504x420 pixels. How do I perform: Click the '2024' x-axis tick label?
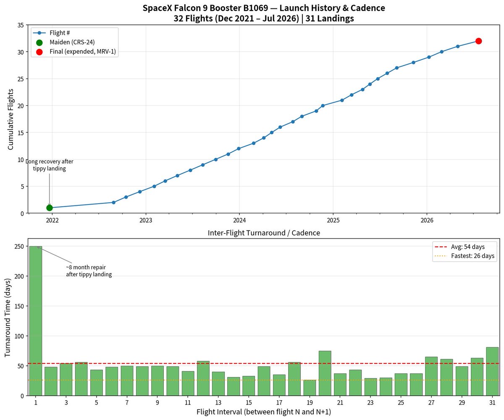[239, 221]
